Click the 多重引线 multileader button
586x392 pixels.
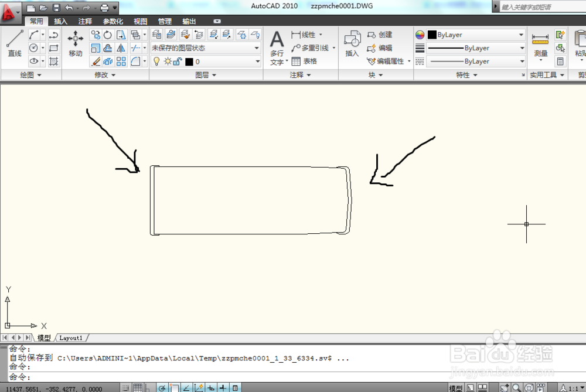(x=310, y=48)
